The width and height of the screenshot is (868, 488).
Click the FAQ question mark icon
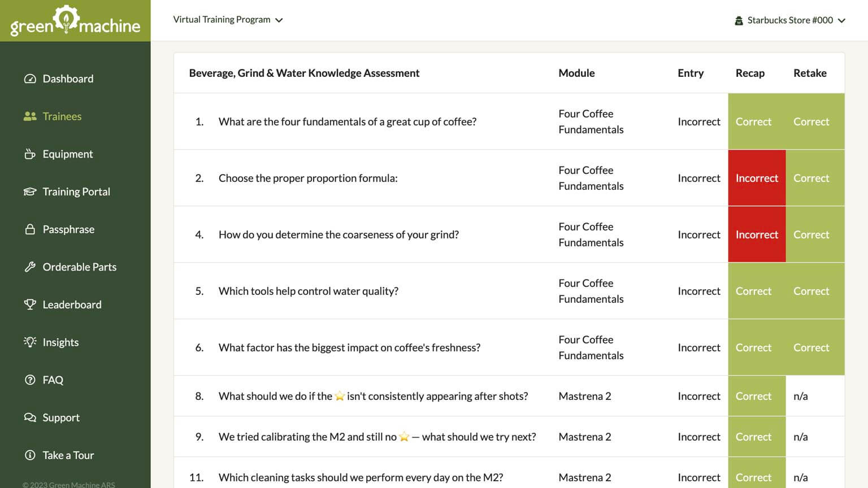[x=30, y=380]
